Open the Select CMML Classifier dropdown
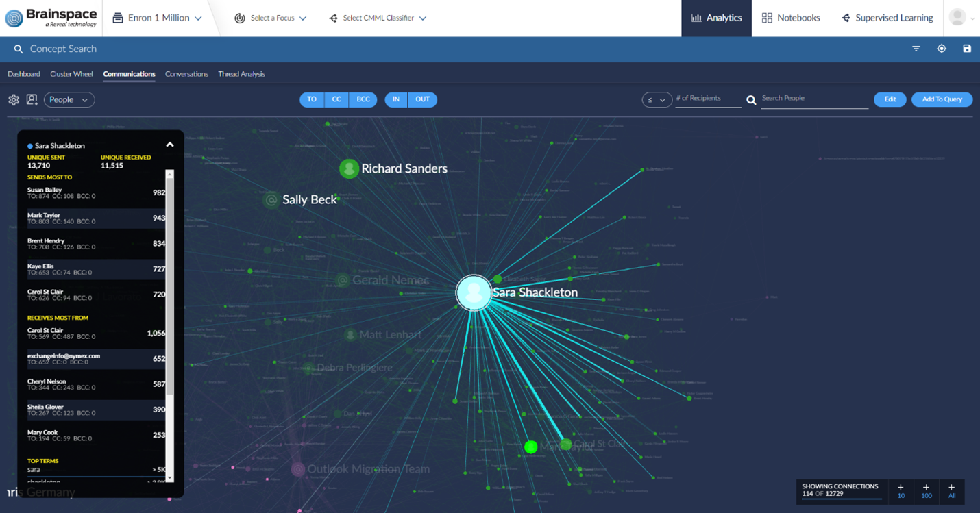 coord(378,18)
